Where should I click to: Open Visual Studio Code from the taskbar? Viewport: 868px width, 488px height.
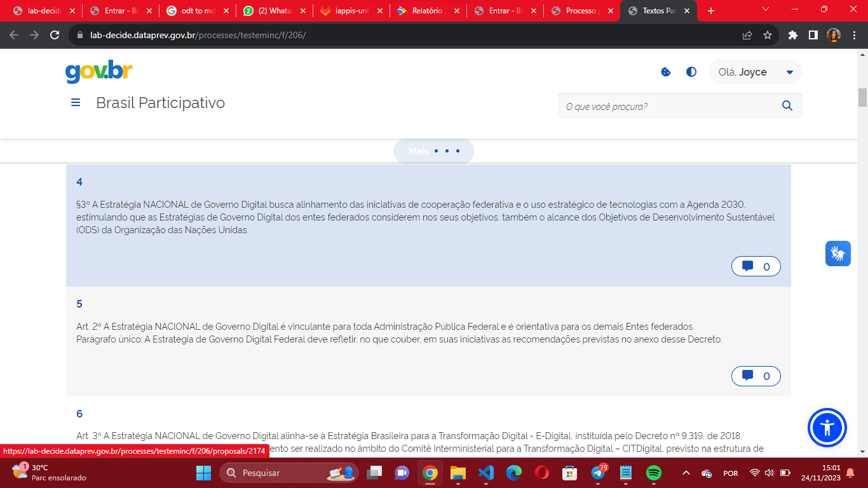485,473
